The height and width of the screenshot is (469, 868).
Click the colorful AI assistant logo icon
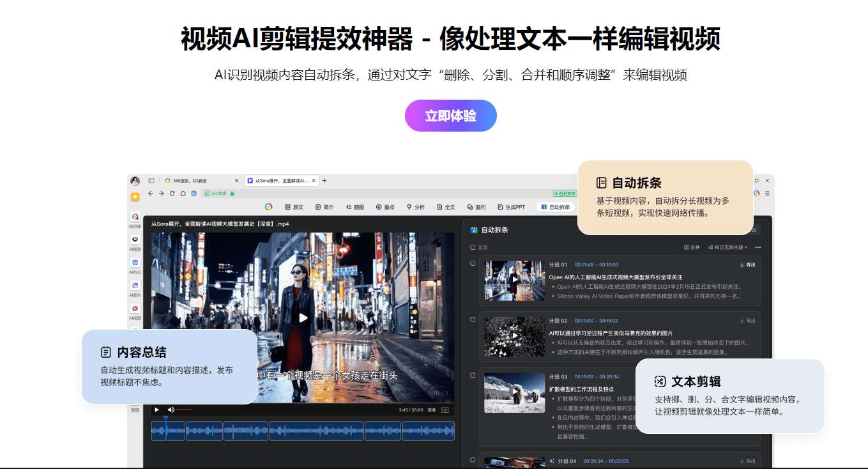pos(269,207)
